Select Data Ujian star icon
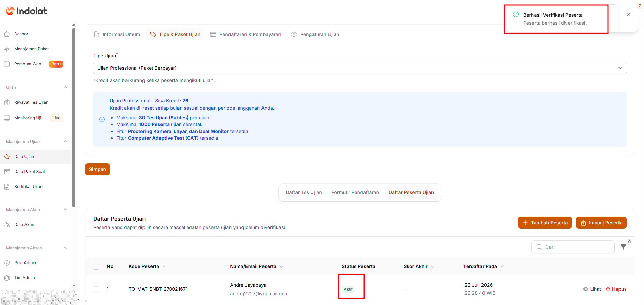 (x=7, y=157)
